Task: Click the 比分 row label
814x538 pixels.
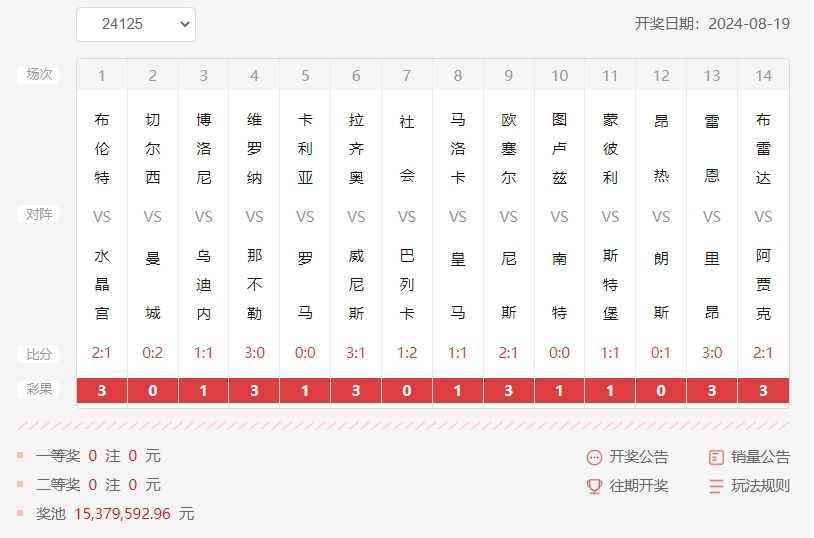Action: (39, 353)
